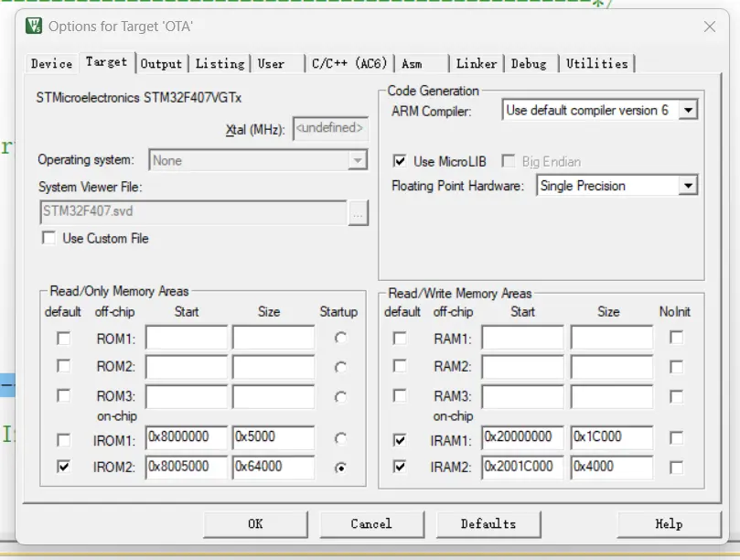Image resolution: width=740 pixels, height=560 pixels.
Task: Toggle the Big Endian checkbox
Action: pyautogui.click(x=509, y=161)
